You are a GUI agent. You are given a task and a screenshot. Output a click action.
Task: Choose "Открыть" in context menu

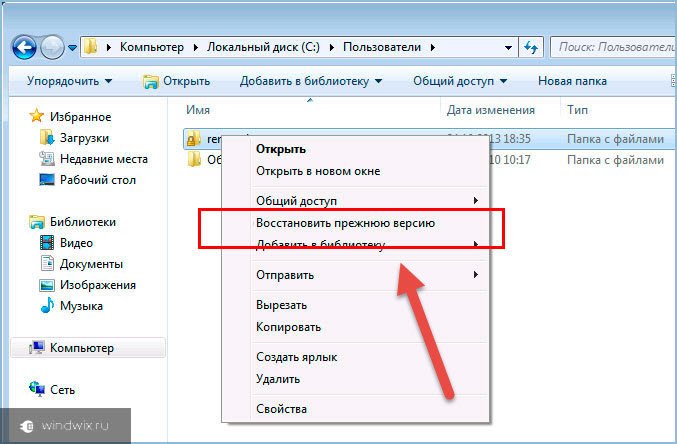281,149
